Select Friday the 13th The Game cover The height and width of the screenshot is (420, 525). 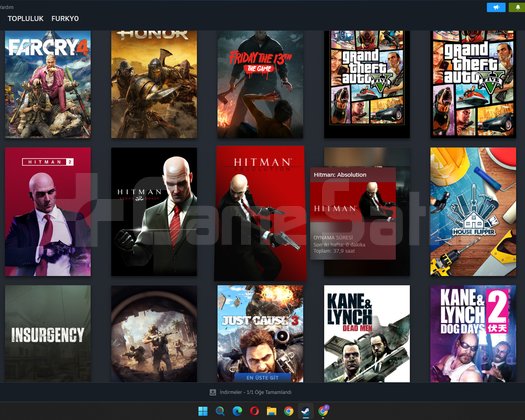(x=260, y=84)
